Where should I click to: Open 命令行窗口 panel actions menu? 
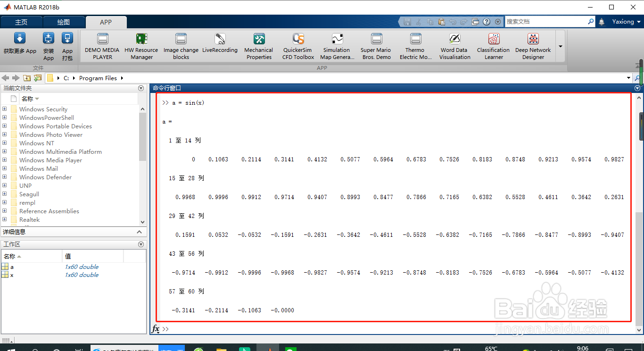[x=637, y=88]
